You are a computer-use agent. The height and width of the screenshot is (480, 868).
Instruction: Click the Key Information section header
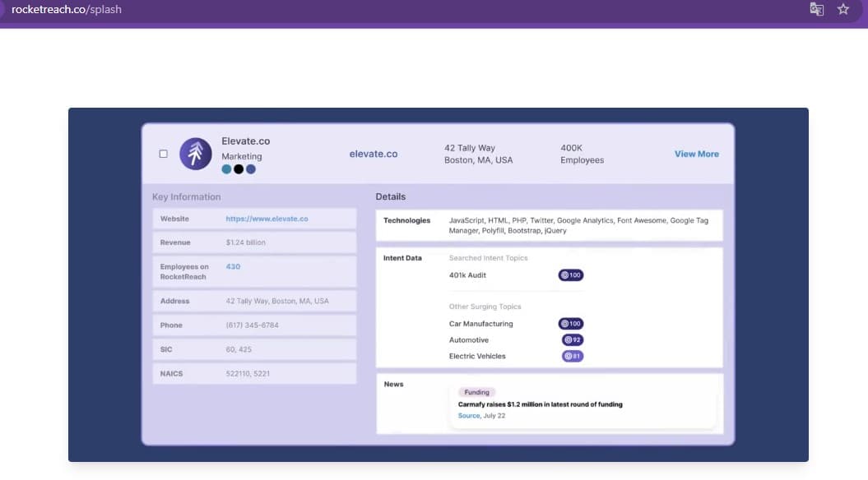coord(186,196)
